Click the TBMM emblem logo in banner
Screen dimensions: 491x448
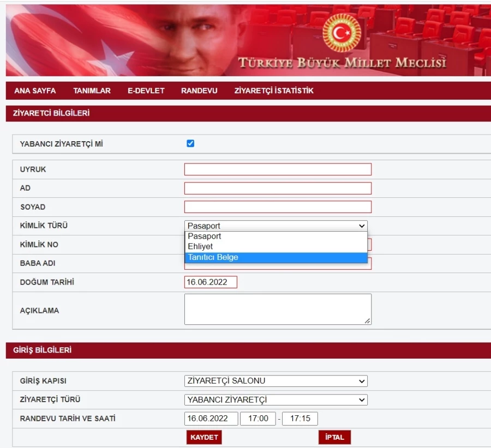point(342,33)
